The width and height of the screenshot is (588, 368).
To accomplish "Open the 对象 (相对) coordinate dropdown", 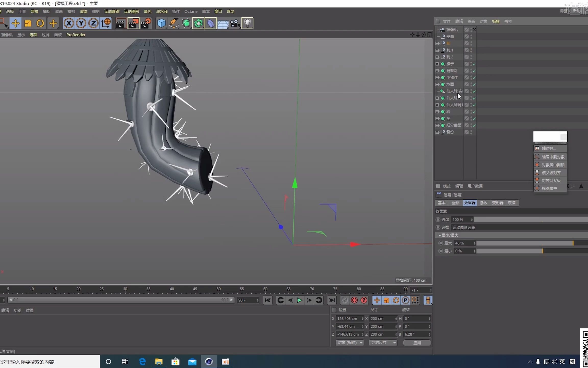I will click(x=349, y=343).
